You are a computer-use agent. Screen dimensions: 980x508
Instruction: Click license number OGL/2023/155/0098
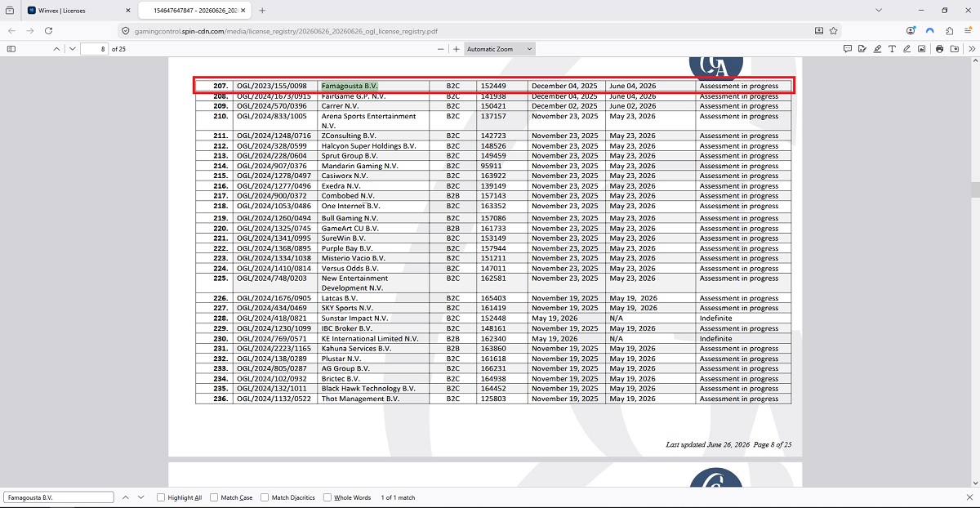pyautogui.click(x=272, y=86)
